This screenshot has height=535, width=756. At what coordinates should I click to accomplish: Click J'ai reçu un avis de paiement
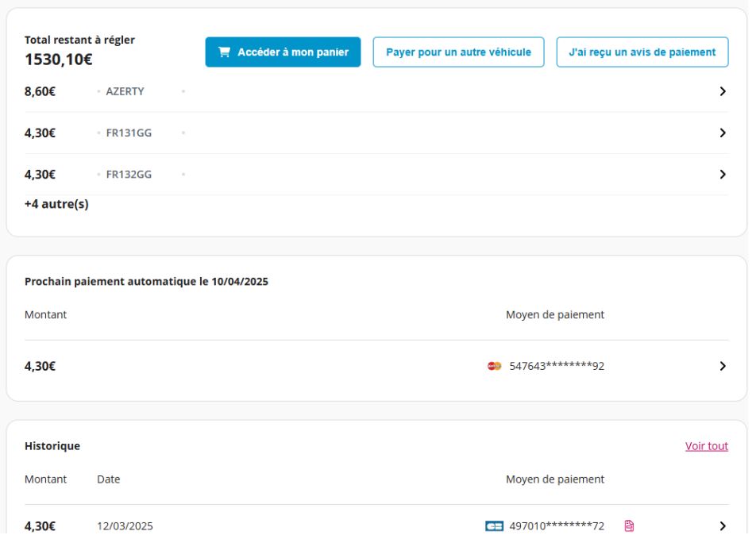coord(642,52)
